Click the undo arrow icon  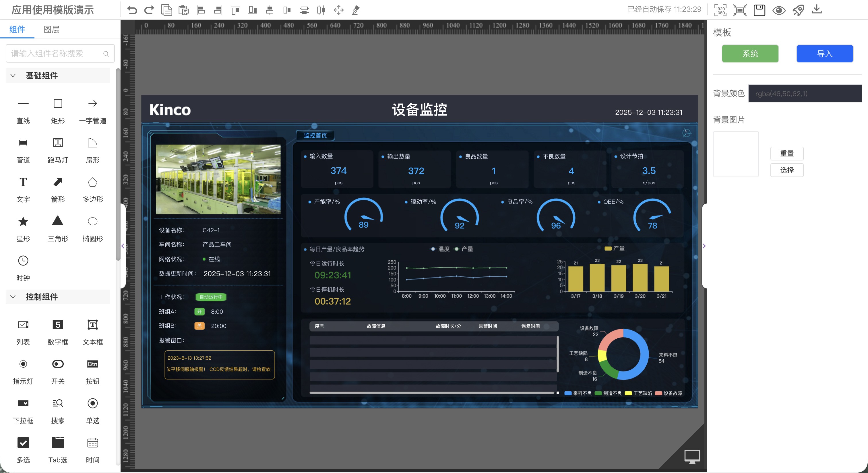[x=132, y=10]
